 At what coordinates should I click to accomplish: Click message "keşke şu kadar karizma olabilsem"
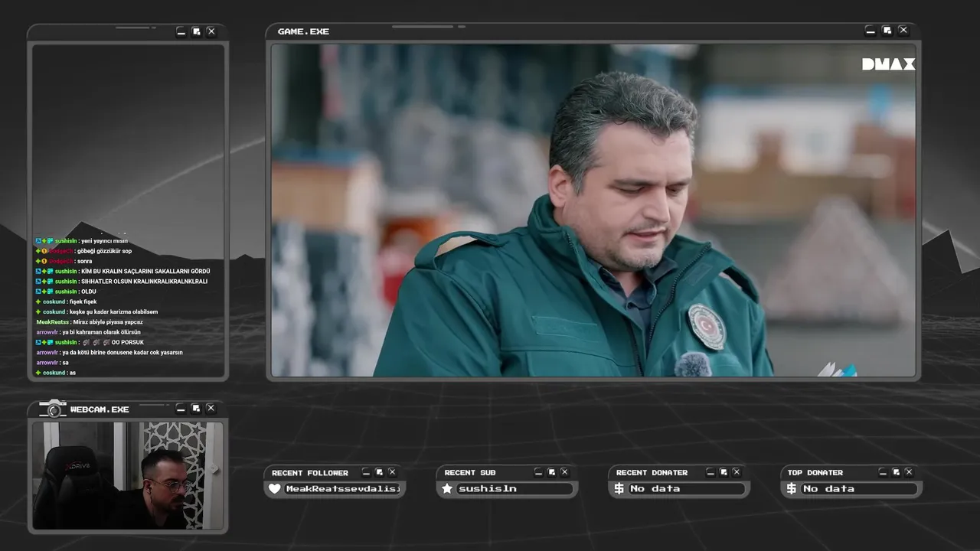[113, 311]
